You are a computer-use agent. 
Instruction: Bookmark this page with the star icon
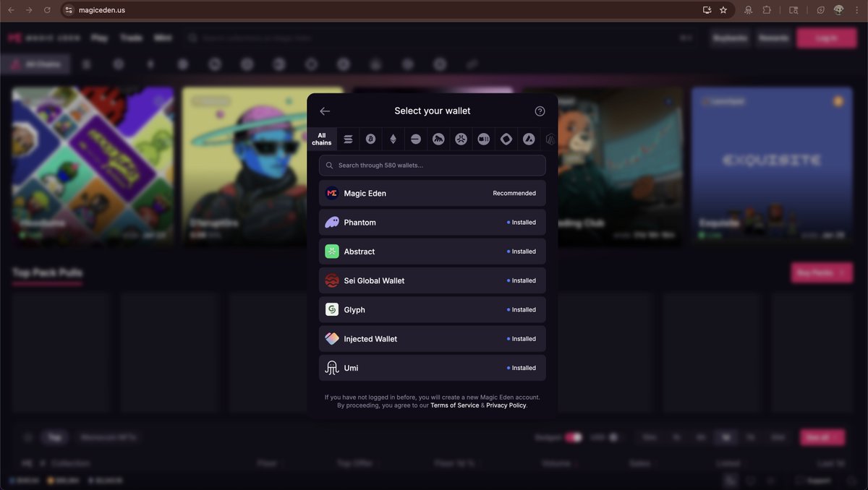click(723, 10)
